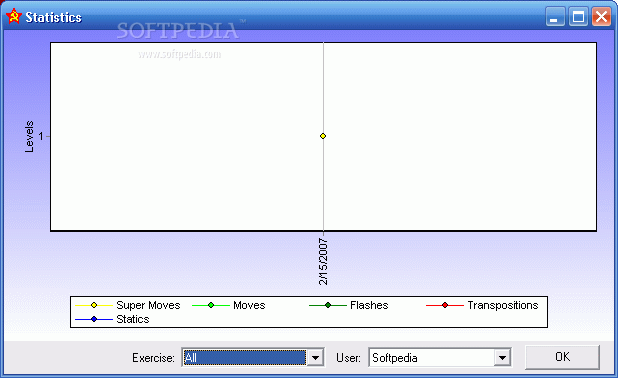The height and width of the screenshot is (378, 618).
Task: Click the Moves legend label
Action: (249, 305)
